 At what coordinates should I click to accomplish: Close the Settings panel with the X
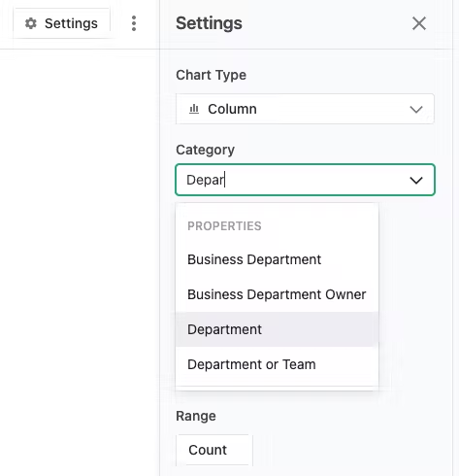pos(419,23)
